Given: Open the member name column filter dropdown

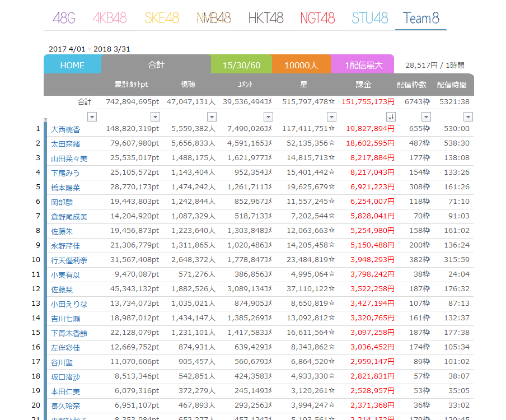Looking at the screenshot, I should [92, 116].
